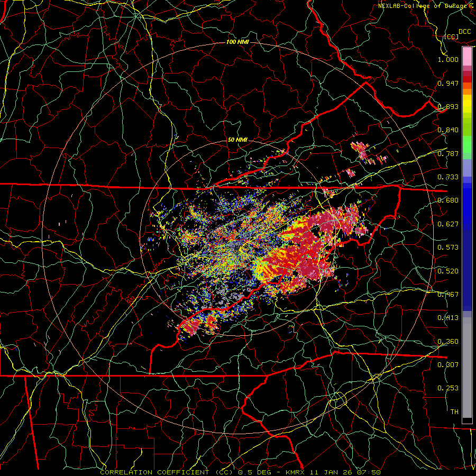Click the 1.000 scale value

(x=448, y=59)
